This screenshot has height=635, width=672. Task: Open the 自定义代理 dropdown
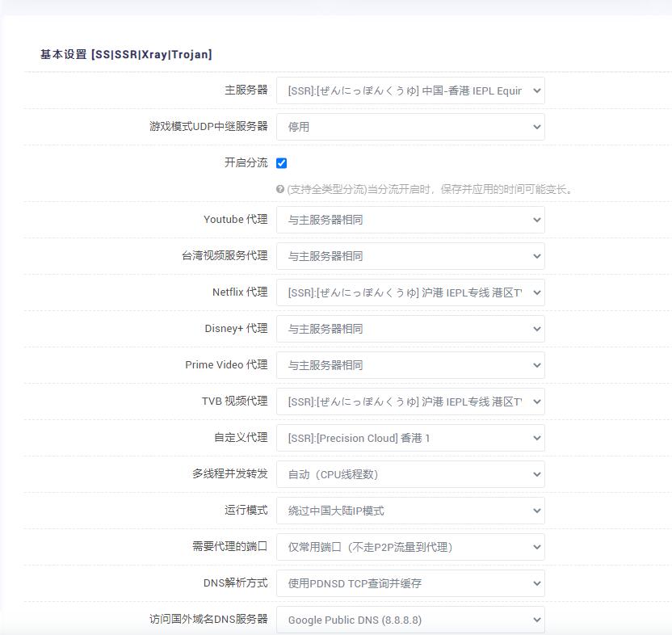(x=410, y=438)
